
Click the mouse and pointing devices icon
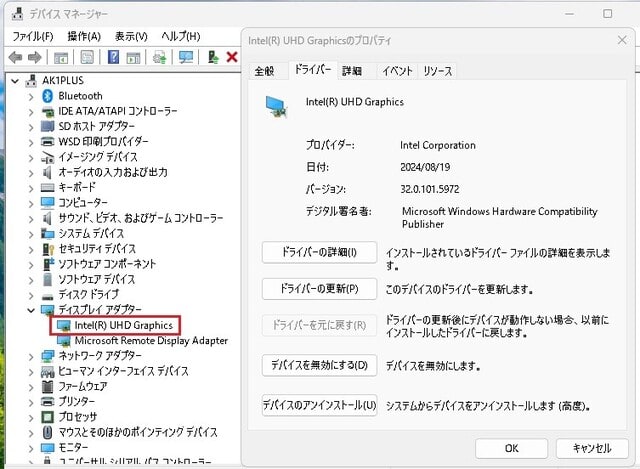pyautogui.click(x=48, y=432)
